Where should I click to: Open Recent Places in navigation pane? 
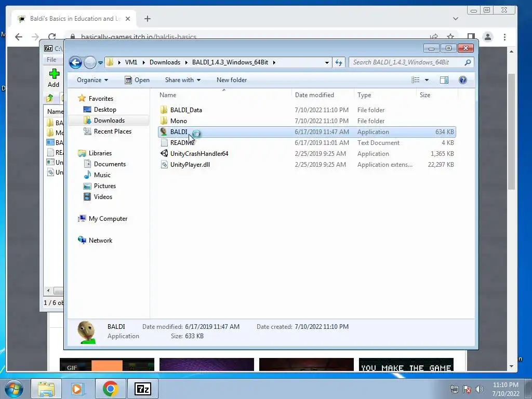[x=113, y=131]
